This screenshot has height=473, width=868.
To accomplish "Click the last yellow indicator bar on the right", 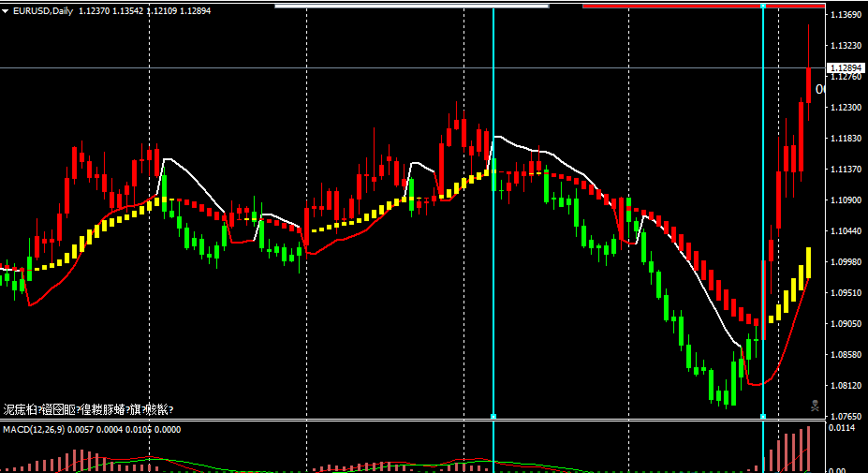I will pyautogui.click(x=807, y=262).
